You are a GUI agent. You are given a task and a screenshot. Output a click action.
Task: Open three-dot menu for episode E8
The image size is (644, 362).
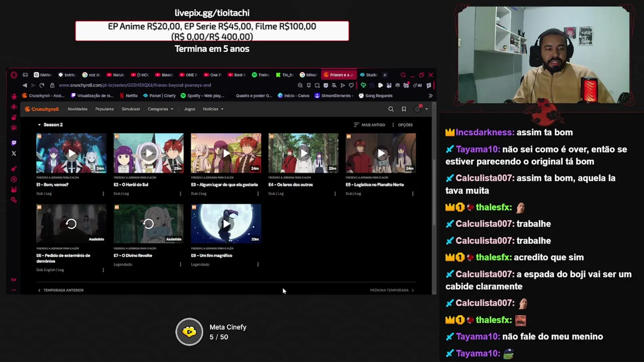click(x=258, y=264)
